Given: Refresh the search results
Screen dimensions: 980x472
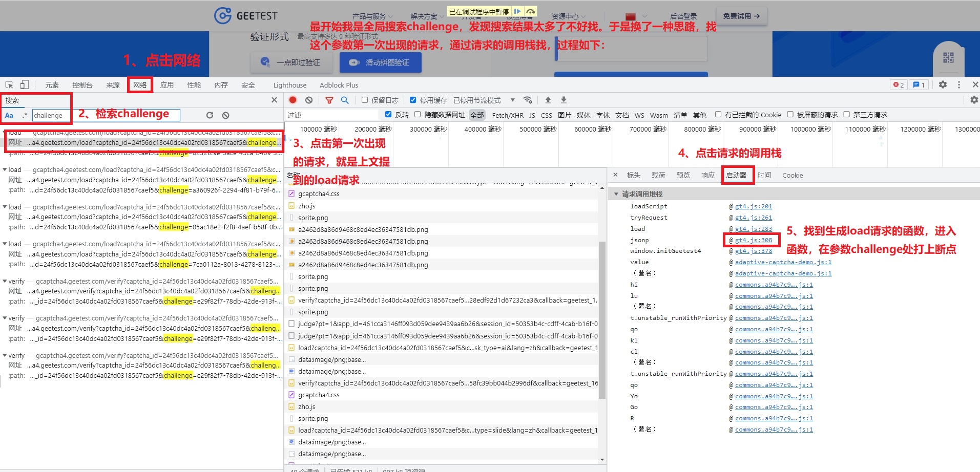Looking at the screenshot, I should 210,115.
